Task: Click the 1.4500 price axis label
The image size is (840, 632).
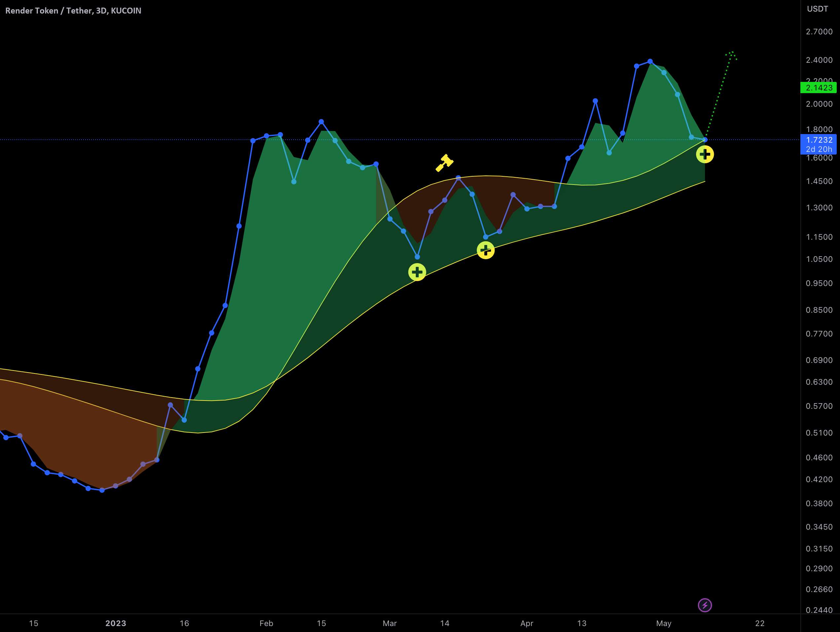Action: (819, 181)
